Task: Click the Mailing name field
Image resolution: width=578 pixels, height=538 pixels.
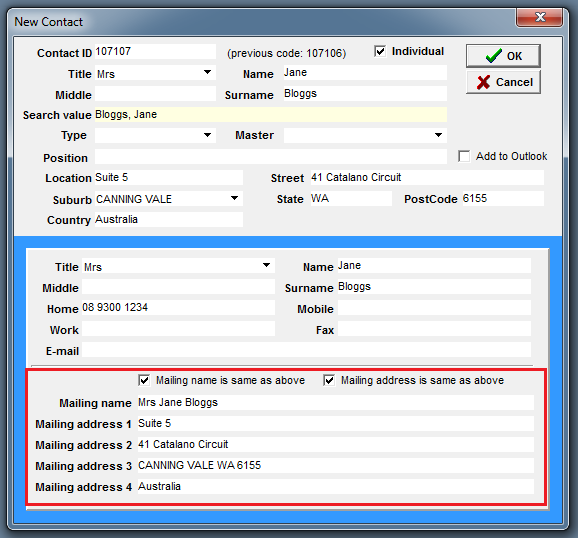Action: click(335, 402)
